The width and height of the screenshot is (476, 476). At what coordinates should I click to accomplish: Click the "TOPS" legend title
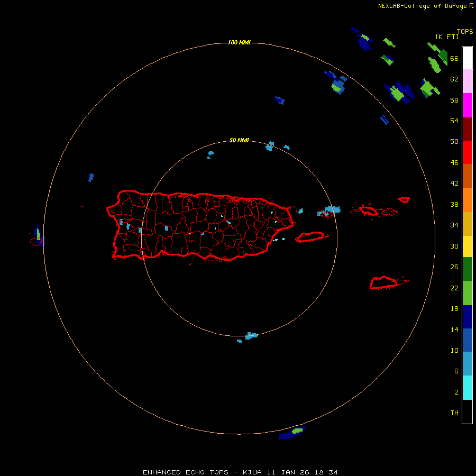point(465,32)
